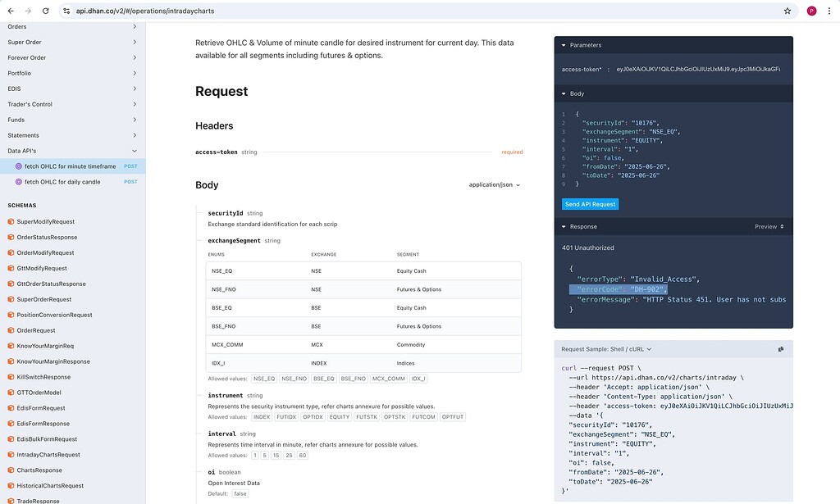
Task: Open the SuperOrderRequest schema
Action: pyautogui.click(x=44, y=299)
